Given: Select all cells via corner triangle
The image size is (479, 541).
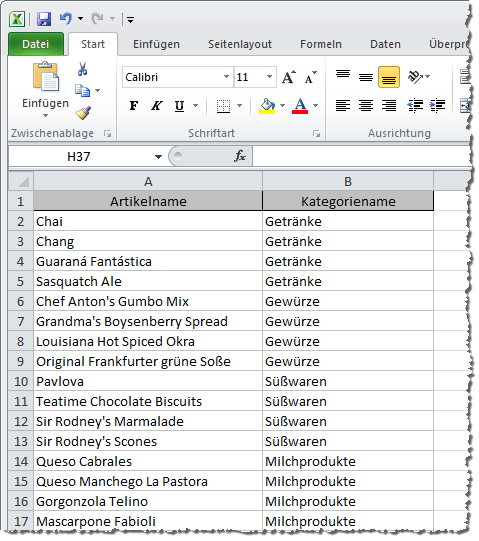Looking at the screenshot, I should click(21, 181).
